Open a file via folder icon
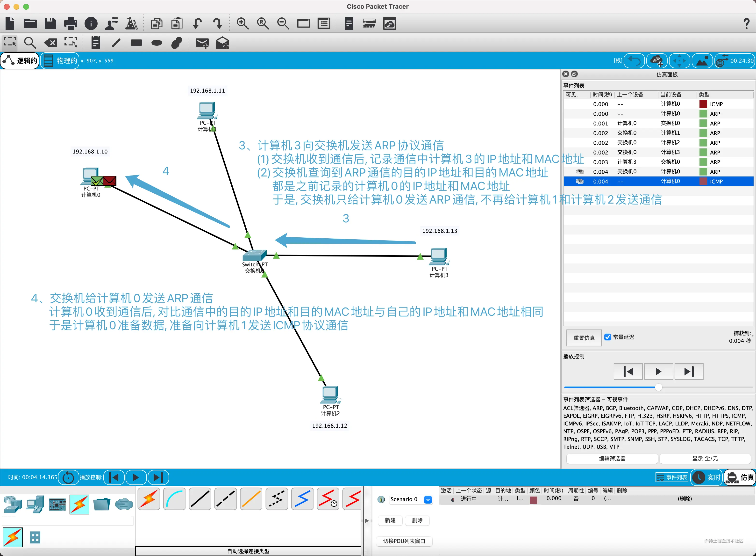Image resolution: width=756 pixels, height=556 pixels. [x=30, y=23]
